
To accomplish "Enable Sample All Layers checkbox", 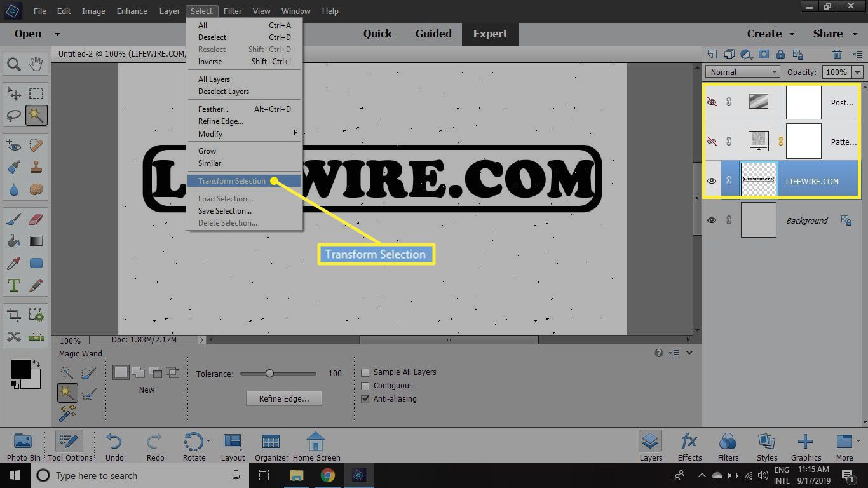I will point(365,372).
